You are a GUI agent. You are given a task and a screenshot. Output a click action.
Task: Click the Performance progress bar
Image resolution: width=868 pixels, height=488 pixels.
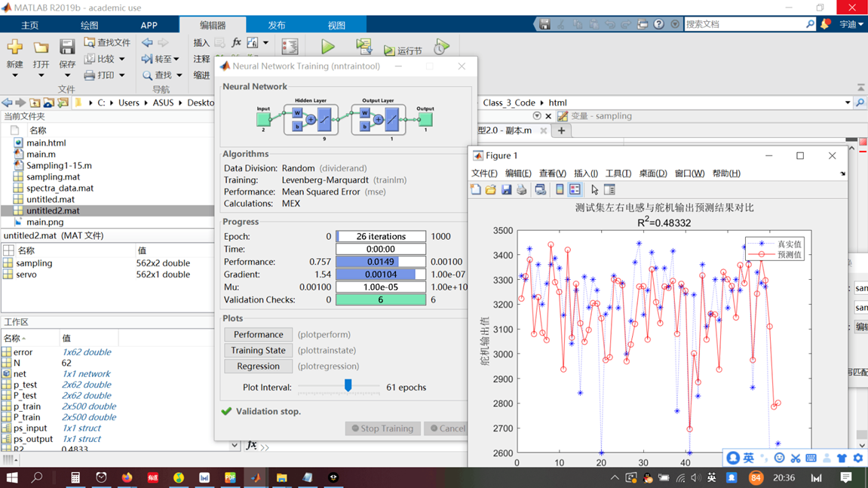pos(381,262)
